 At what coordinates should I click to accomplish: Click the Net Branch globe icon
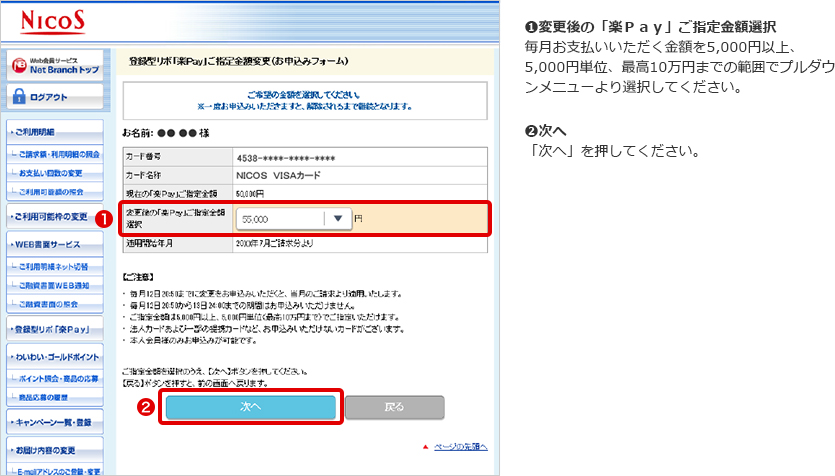19,66
